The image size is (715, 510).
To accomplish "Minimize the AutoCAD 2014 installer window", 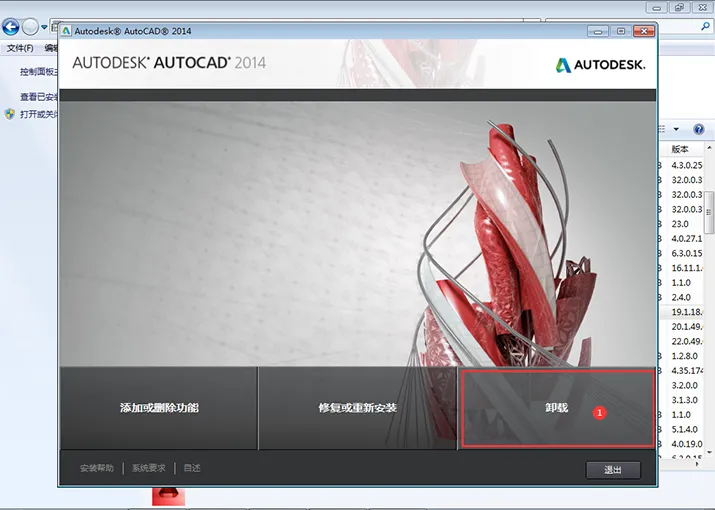I will click(x=598, y=31).
